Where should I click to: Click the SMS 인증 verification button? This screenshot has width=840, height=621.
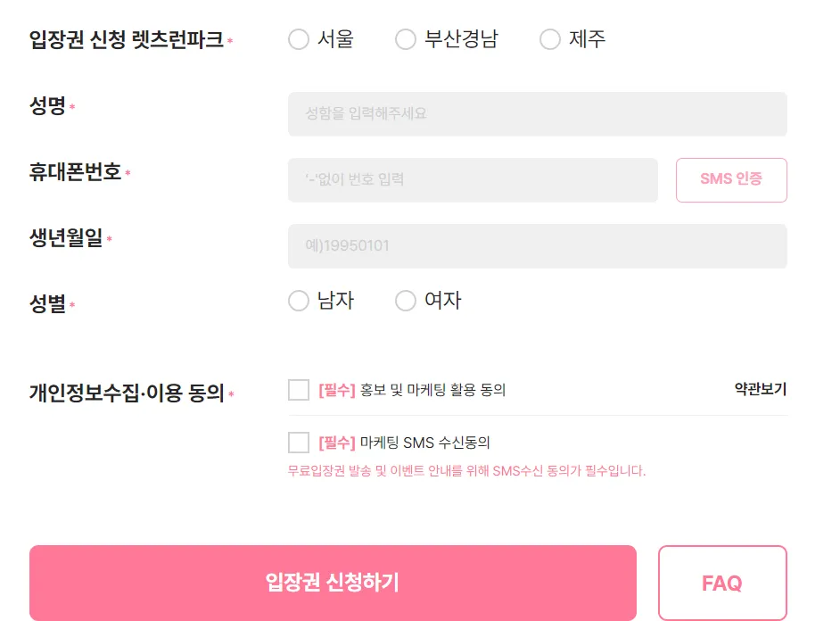point(731,179)
